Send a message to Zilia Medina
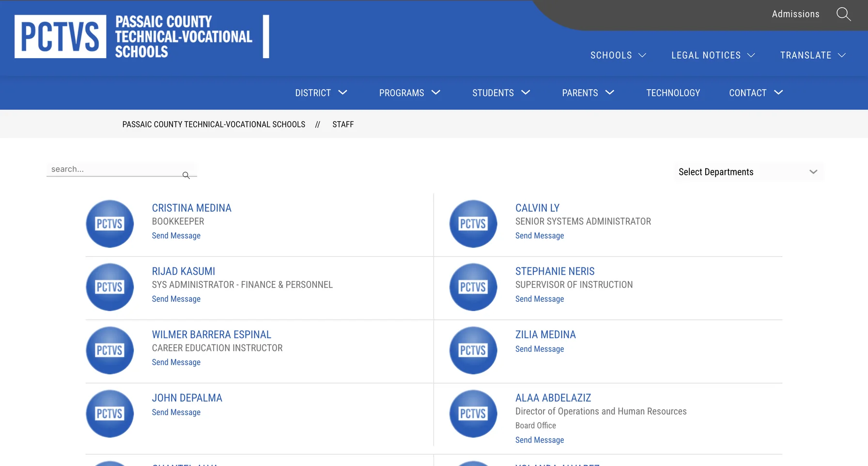 pos(539,349)
